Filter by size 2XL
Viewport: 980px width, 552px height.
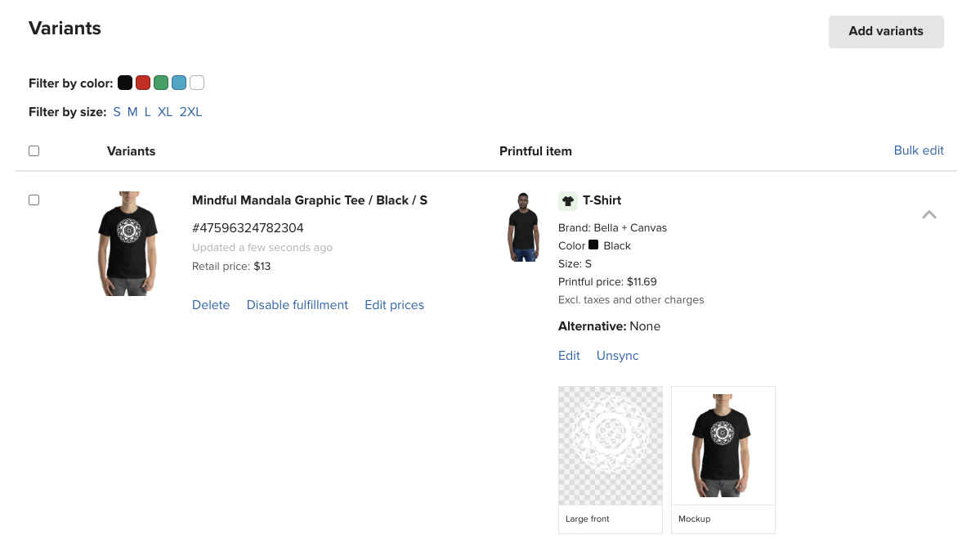pyautogui.click(x=190, y=112)
